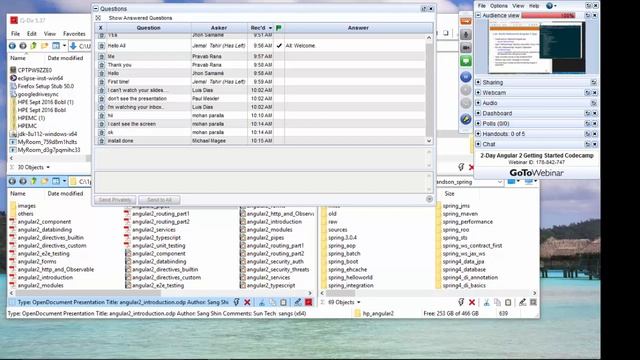Click the orange arrow grab tab icon
This screenshot has width=640, height=360.
(x=466, y=21)
